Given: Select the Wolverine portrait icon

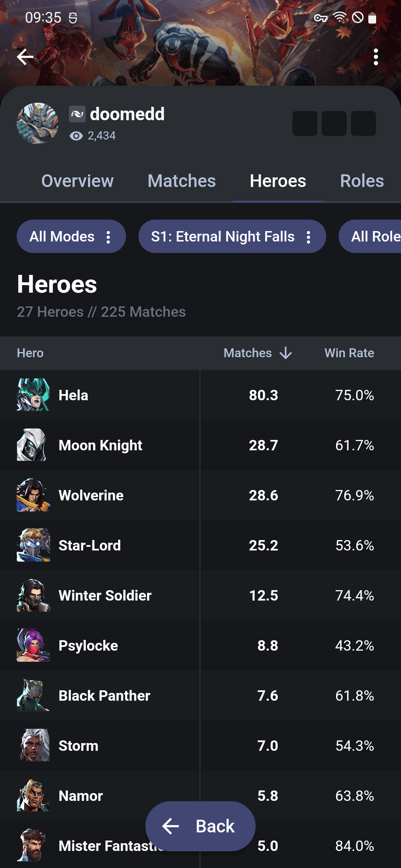Looking at the screenshot, I should pos(33,495).
